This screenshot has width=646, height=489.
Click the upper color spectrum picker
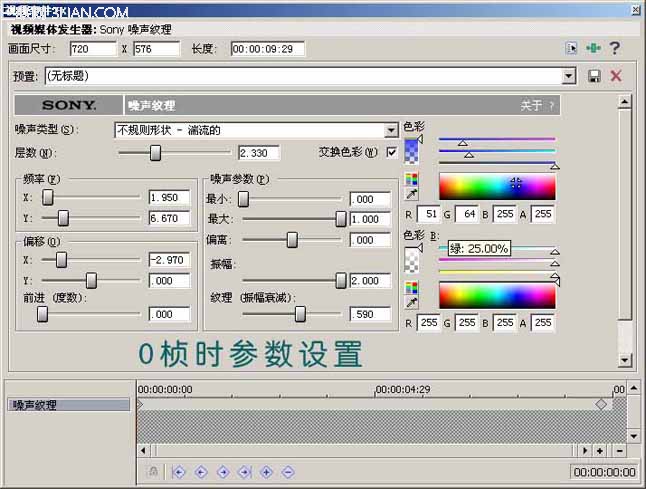pos(497,187)
